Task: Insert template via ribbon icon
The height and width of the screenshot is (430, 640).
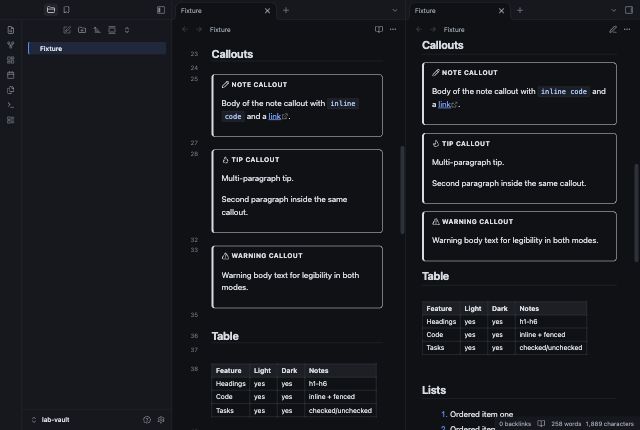Action: (x=11, y=90)
